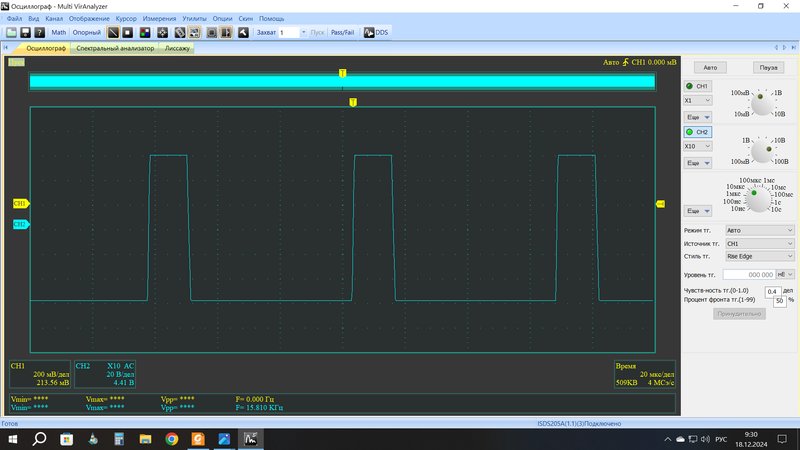Click the save diskette icon
The height and width of the screenshot is (450, 800).
[x=25, y=32]
